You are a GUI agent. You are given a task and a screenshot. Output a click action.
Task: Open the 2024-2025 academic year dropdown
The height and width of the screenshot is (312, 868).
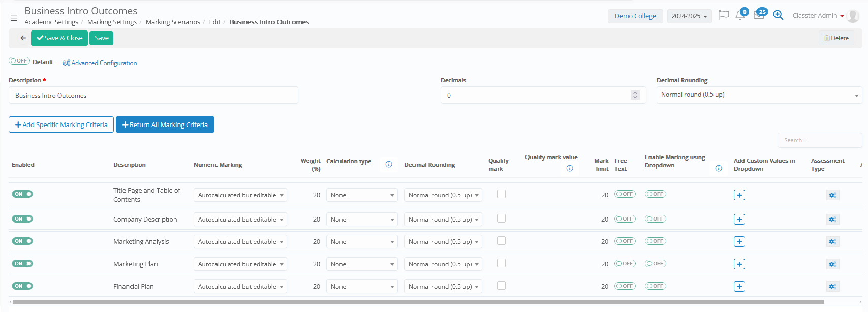click(x=689, y=16)
